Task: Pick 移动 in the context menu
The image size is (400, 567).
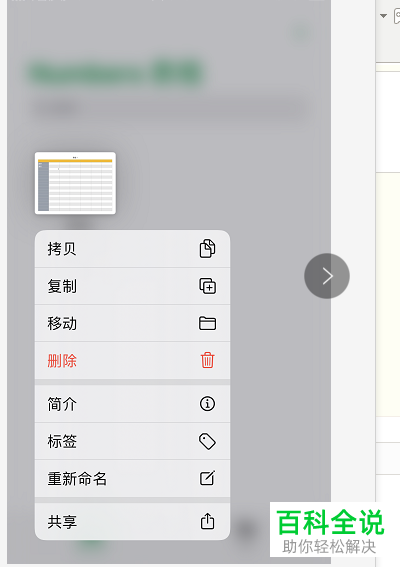Action: tap(132, 323)
